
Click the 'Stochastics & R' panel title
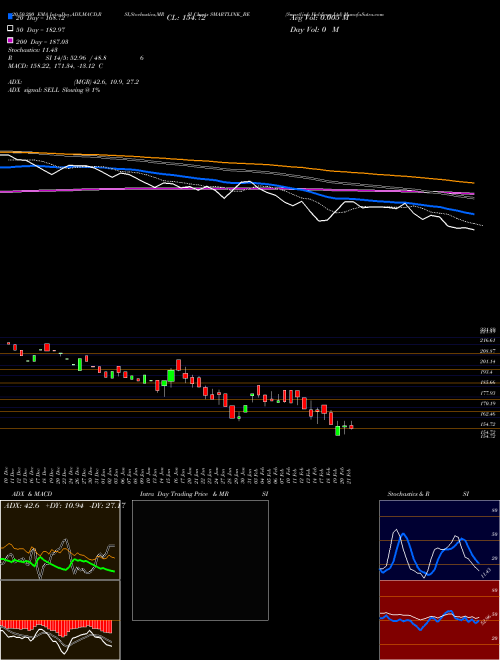(408, 494)
